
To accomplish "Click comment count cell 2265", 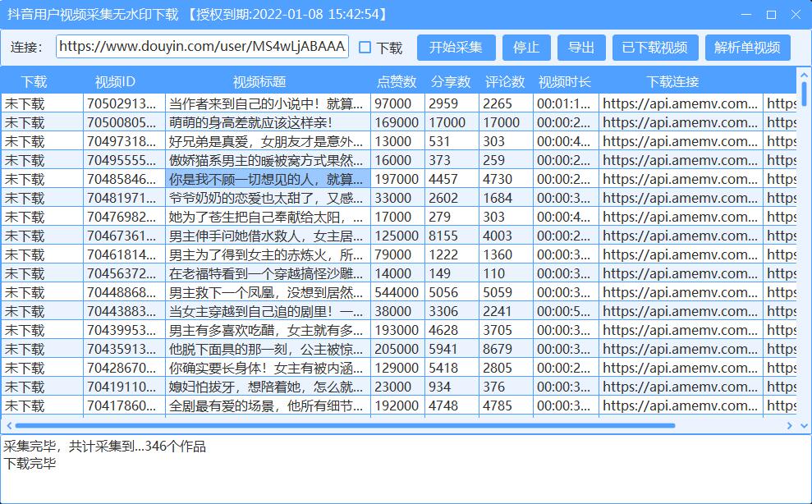I will coord(506,103).
